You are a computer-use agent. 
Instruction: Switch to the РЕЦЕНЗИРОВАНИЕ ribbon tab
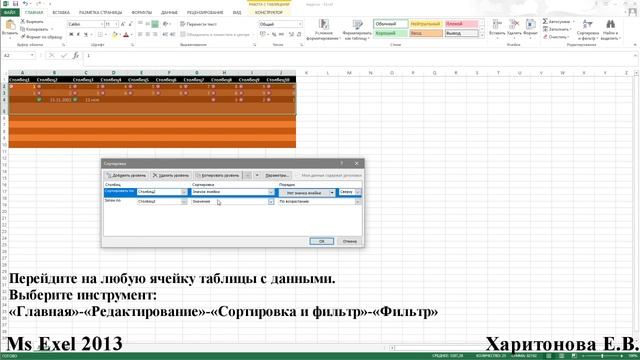pyautogui.click(x=205, y=13)
